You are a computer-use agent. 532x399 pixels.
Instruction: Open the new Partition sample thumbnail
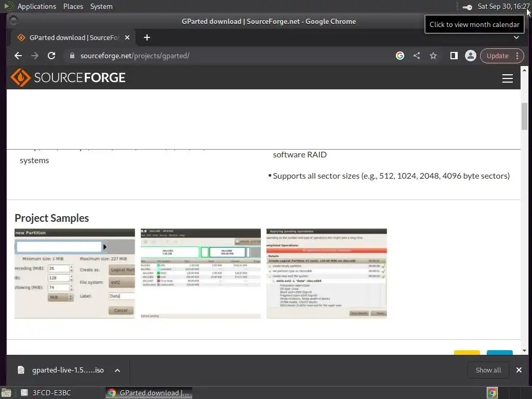click(75, 273)
